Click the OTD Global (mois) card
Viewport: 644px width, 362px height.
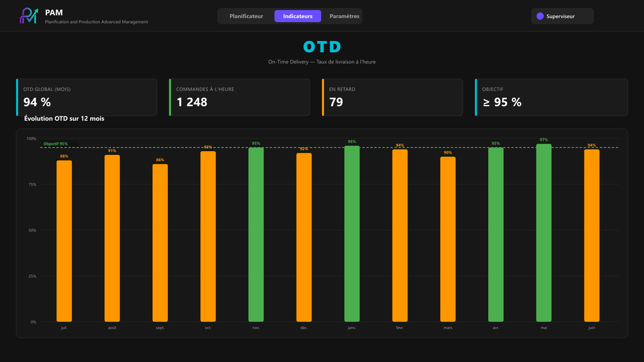tap(87, 97)
